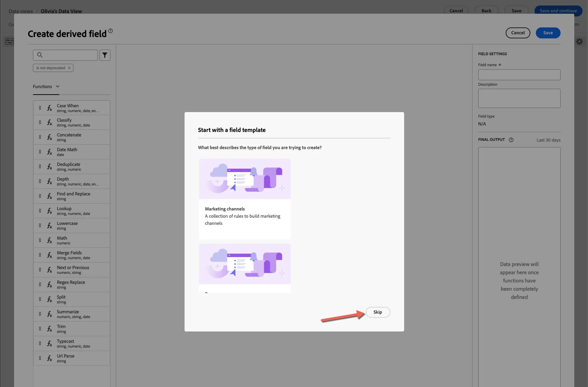
Task: Click the function search field
Action: [x=65, y=55]
